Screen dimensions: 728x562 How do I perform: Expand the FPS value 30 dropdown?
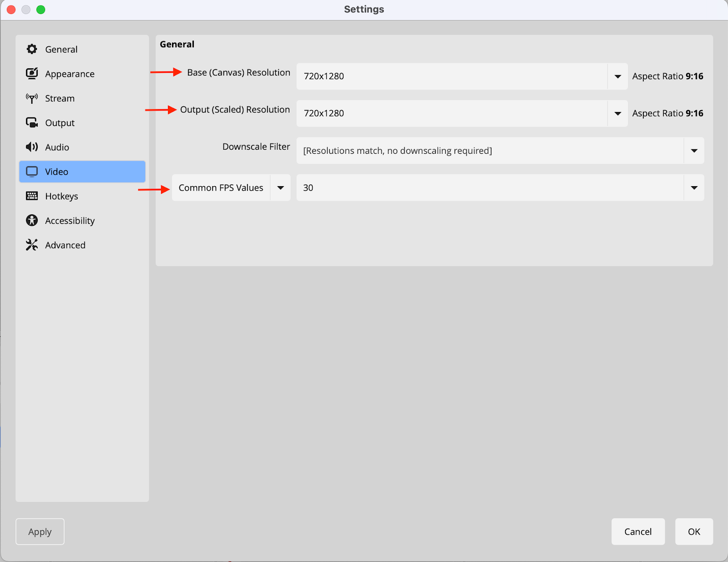[693, 188]
